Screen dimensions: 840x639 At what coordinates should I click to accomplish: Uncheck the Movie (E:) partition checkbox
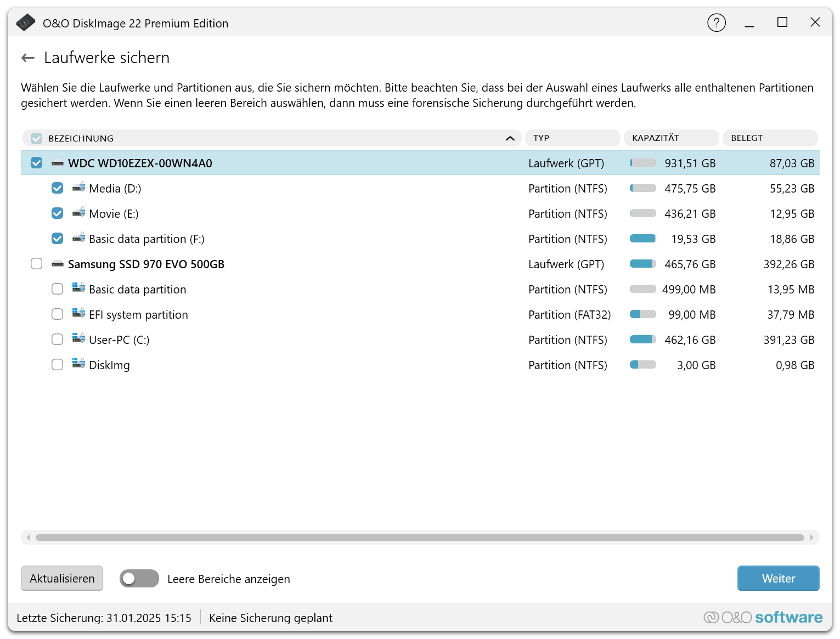[x=58, y=213]
